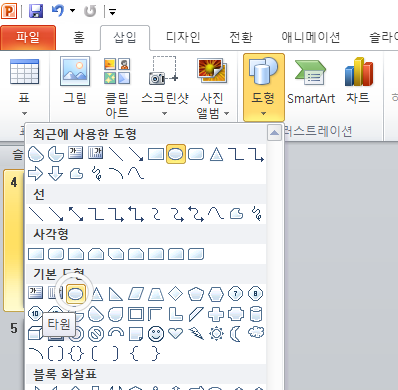Insert the cube shape
Viewport: 398px width, 390px height.
pyautogui.click(x=35, y=334)
